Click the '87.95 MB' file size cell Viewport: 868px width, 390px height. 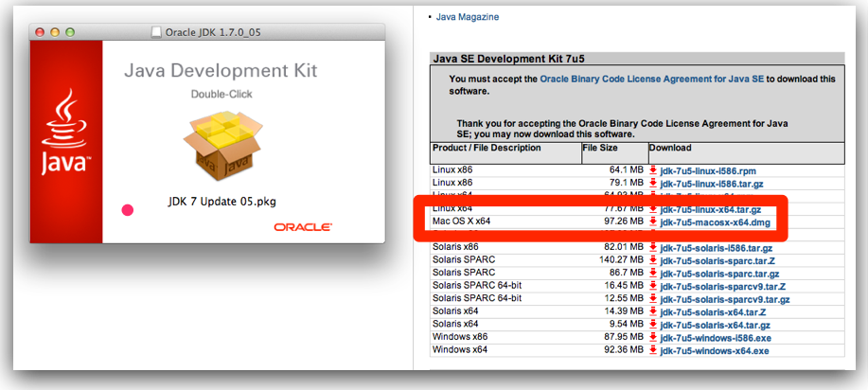point(625,336)
